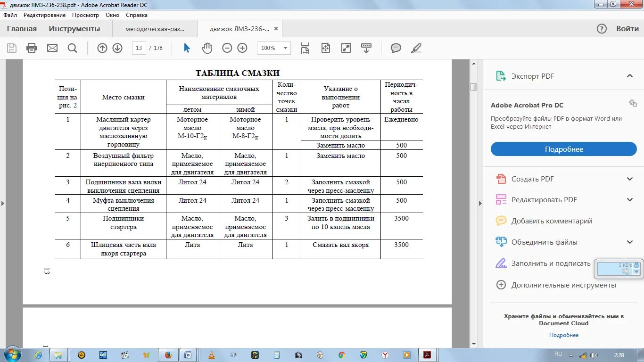Add a sticky note comment icon
The height and width of the screenshot is (362, 644).
pos(396,48)
